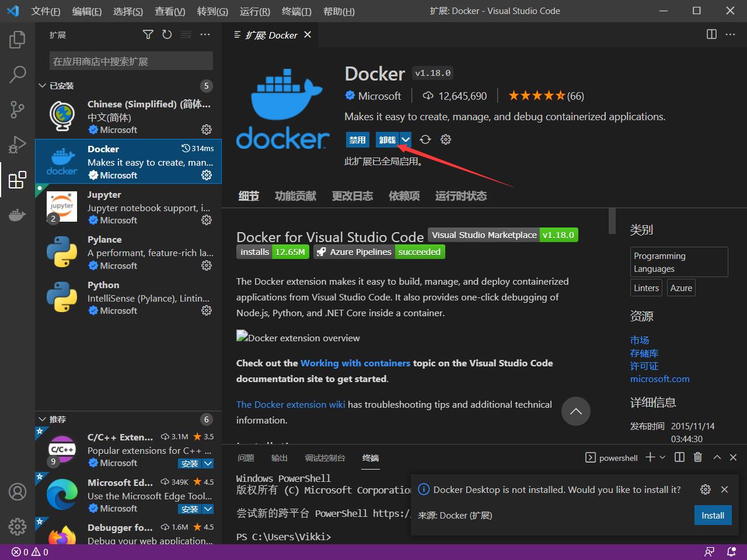Dismiss the Docker Desktop notification
747x560 pixels.
[x=724, y=489]
